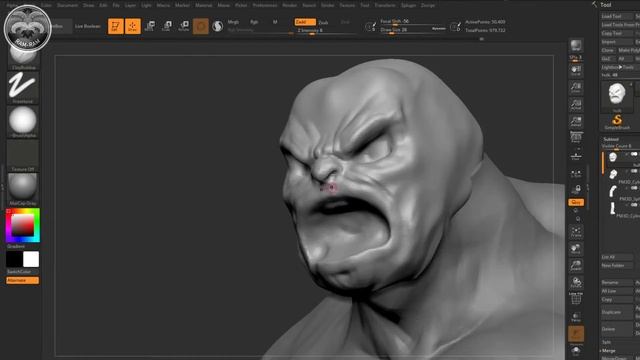Activate the Edit mode button

[116, 26]
